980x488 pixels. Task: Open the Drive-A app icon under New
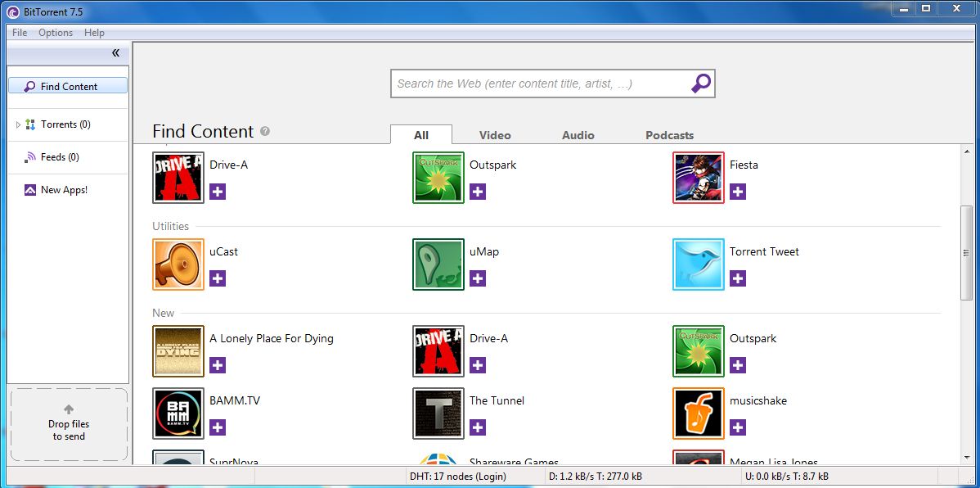click(x=438, y=351)
